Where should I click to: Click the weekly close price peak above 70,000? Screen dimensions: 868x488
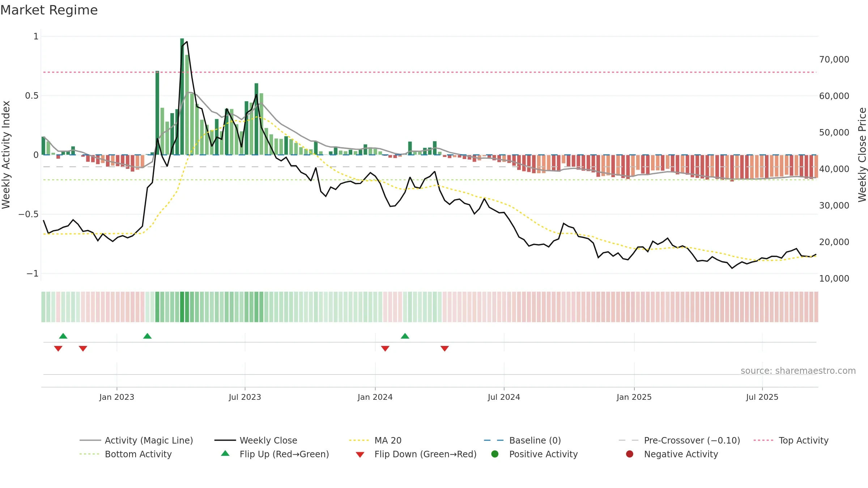point(187,42)
